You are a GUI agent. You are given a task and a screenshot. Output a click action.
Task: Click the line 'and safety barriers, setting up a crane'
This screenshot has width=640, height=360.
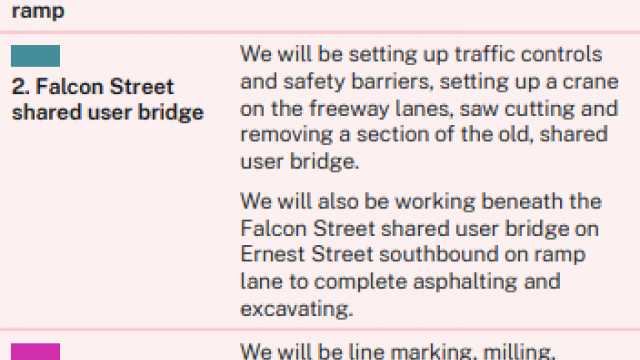[429, 82]
